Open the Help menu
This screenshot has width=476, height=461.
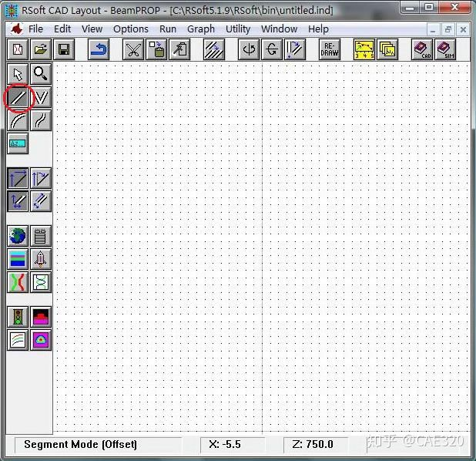318,29
